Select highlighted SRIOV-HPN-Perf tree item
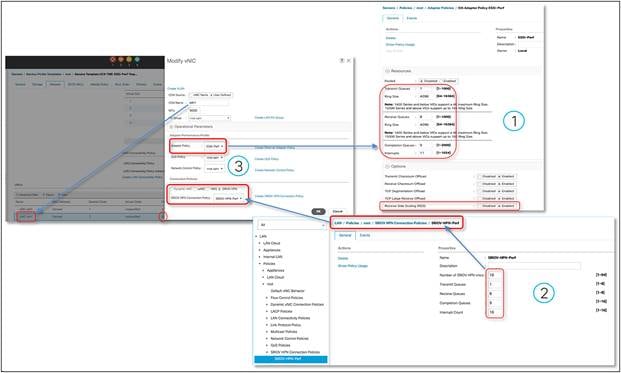 tap(291, 359)
